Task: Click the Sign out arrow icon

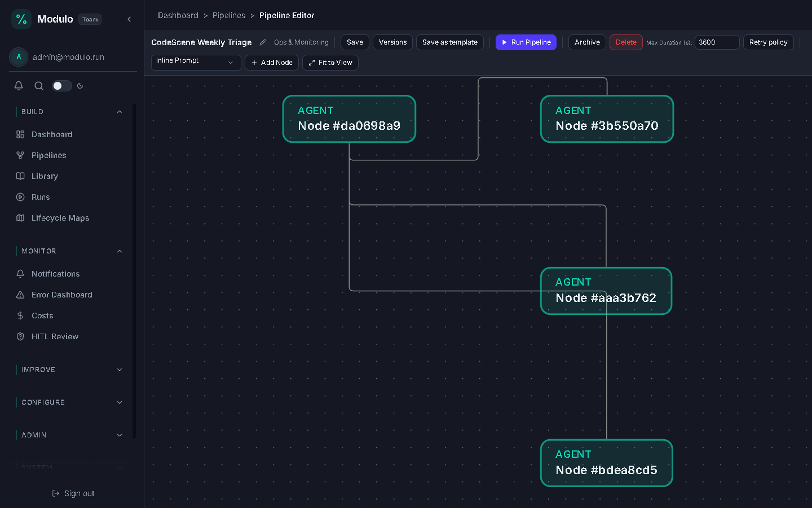Action: tap(56, 493)
